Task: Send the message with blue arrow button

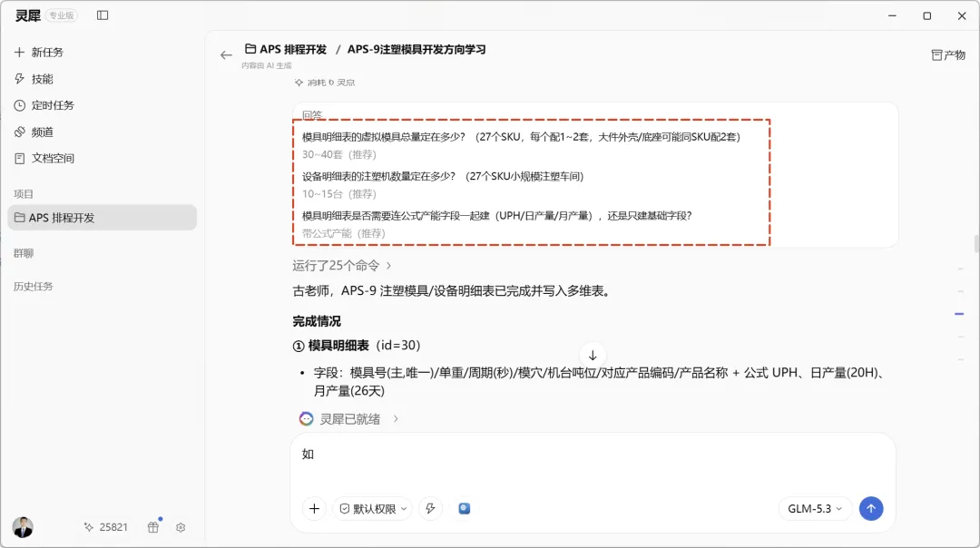Action: [x=870, y=509]
